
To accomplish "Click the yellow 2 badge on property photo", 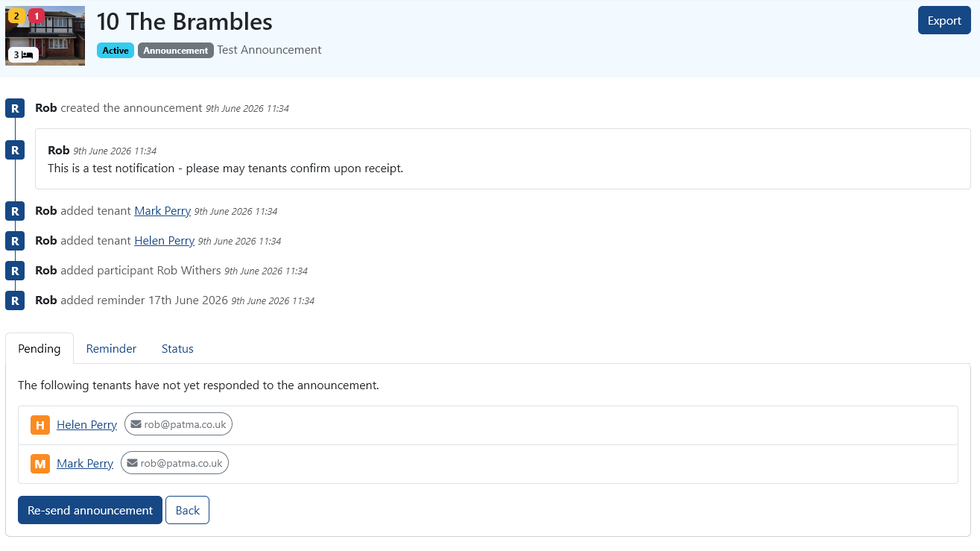I will point(16,16).
